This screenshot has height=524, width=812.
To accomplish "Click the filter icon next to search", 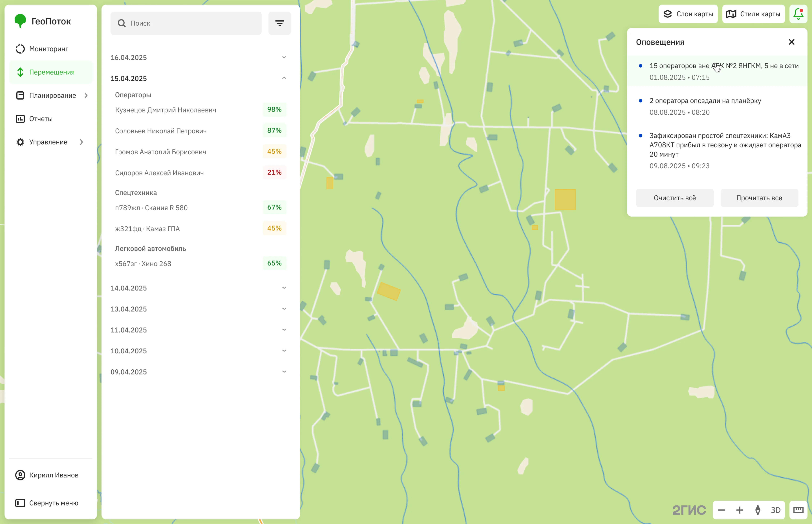I will [x=279, y=23].
